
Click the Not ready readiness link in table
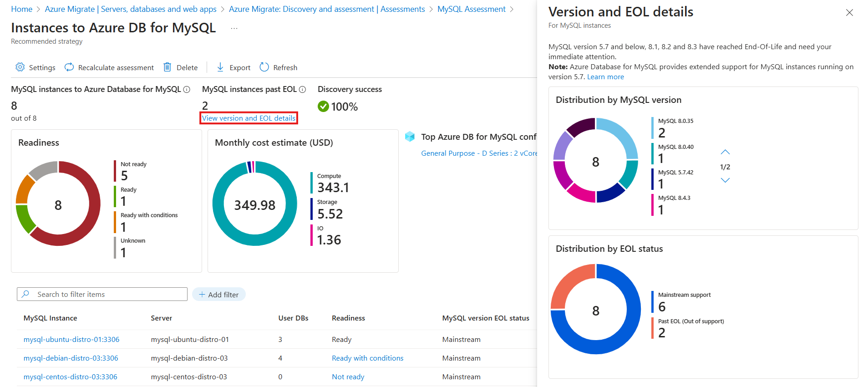[348, 377]
